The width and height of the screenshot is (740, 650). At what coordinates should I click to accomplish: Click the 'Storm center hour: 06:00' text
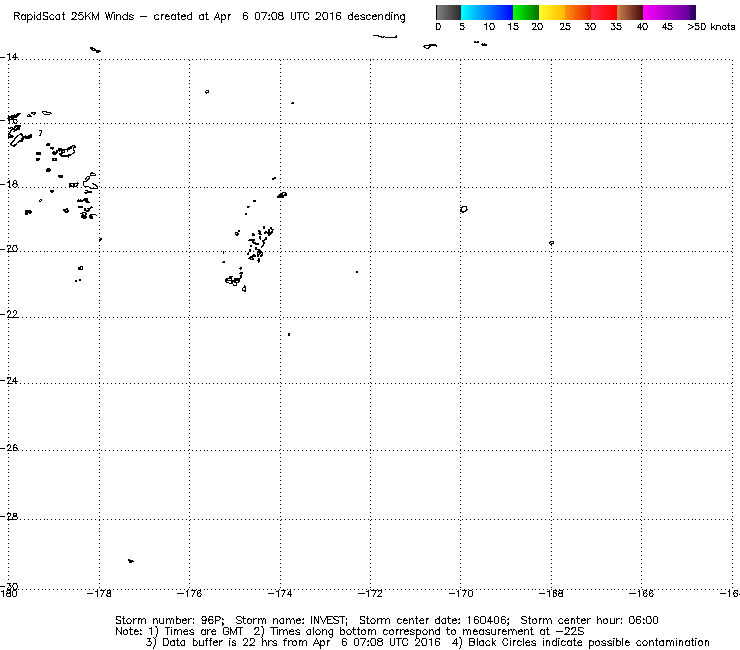click(x=589, y=620)
